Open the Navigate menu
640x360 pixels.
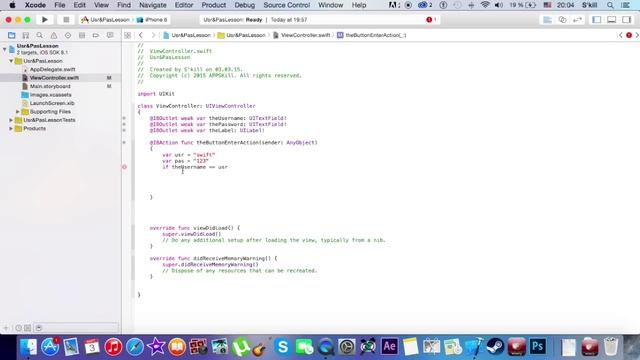[153, 5]
